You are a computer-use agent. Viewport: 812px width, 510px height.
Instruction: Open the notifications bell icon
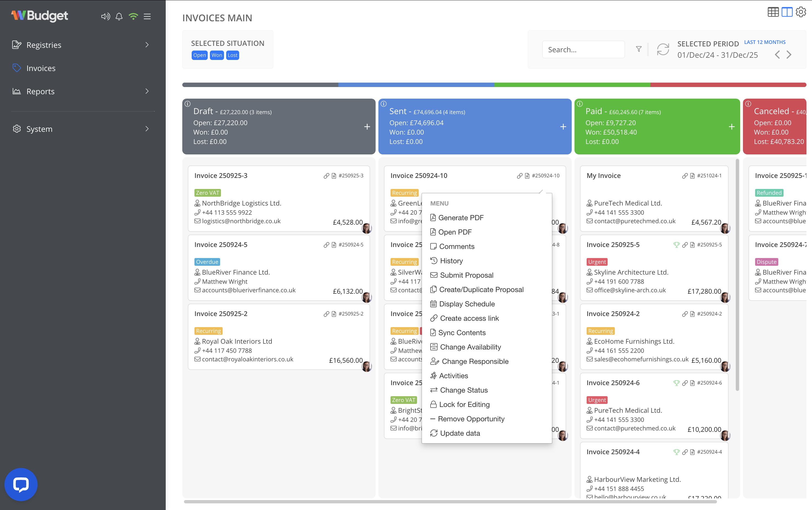[119, 16]
